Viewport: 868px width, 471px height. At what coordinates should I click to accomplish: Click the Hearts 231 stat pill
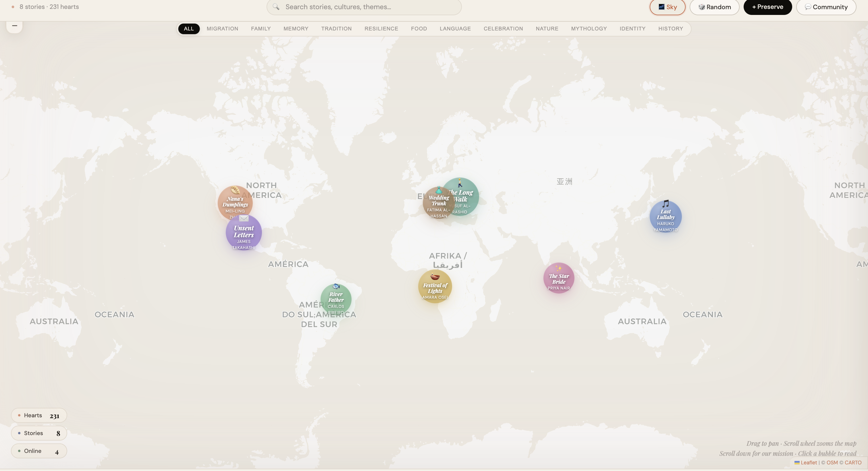(39, 415)
